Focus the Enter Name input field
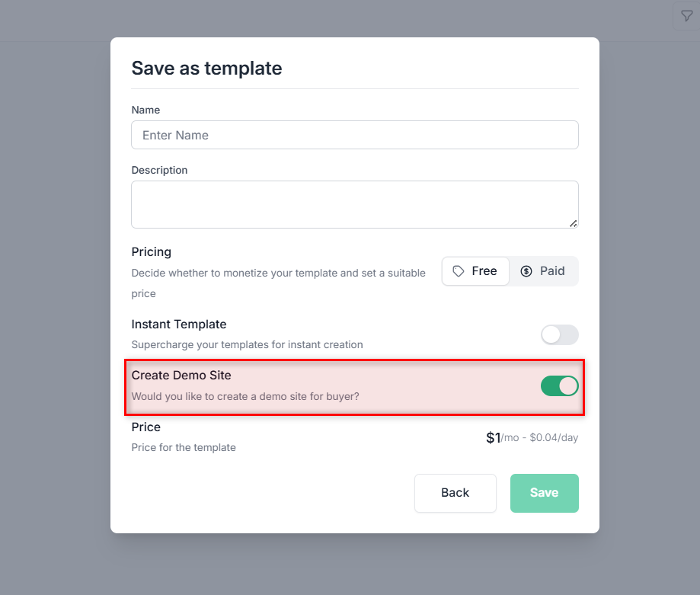This screenshot has width=700, height=595. pyautogui.click(x=354, y=135)
